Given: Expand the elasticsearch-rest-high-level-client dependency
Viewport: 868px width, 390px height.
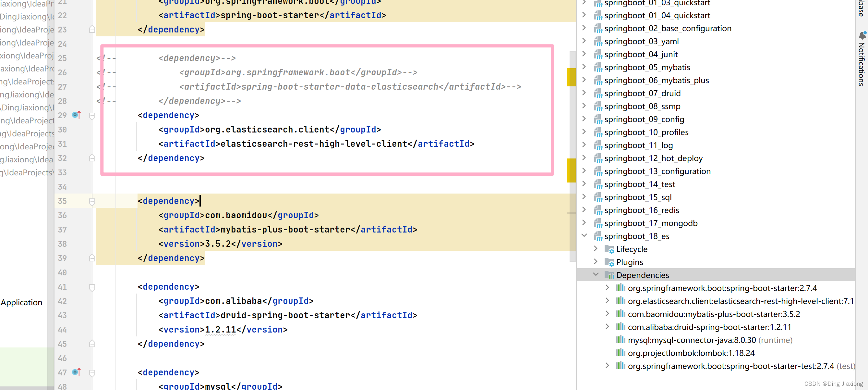Looking at the screenshot, I should pos(607,301).
